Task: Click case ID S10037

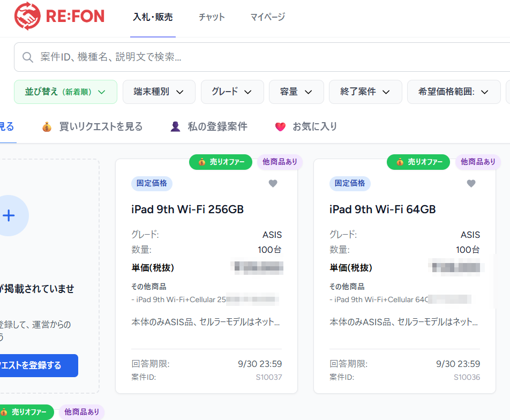Action: coord(269,377)
